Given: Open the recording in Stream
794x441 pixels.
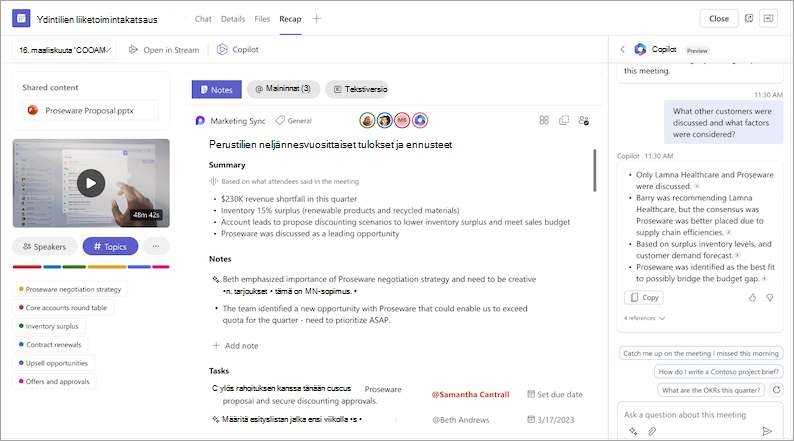Looking at the screenshot, I should pos(164,50).
